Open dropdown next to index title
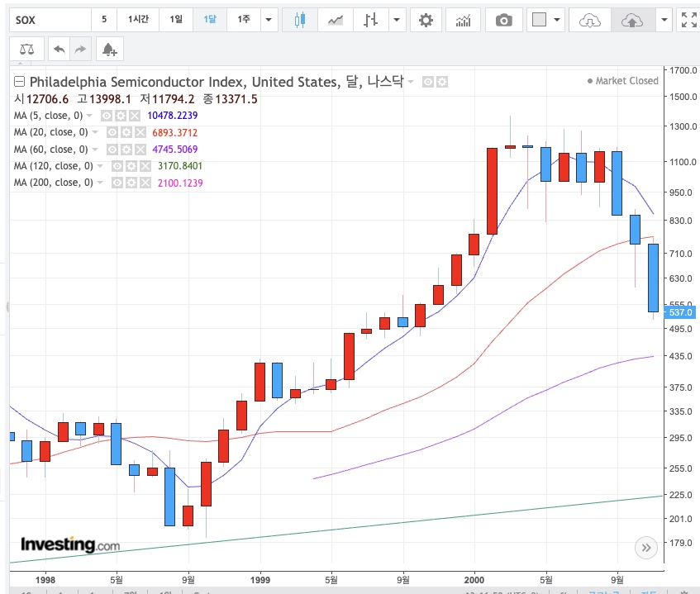 pos(411,82)
